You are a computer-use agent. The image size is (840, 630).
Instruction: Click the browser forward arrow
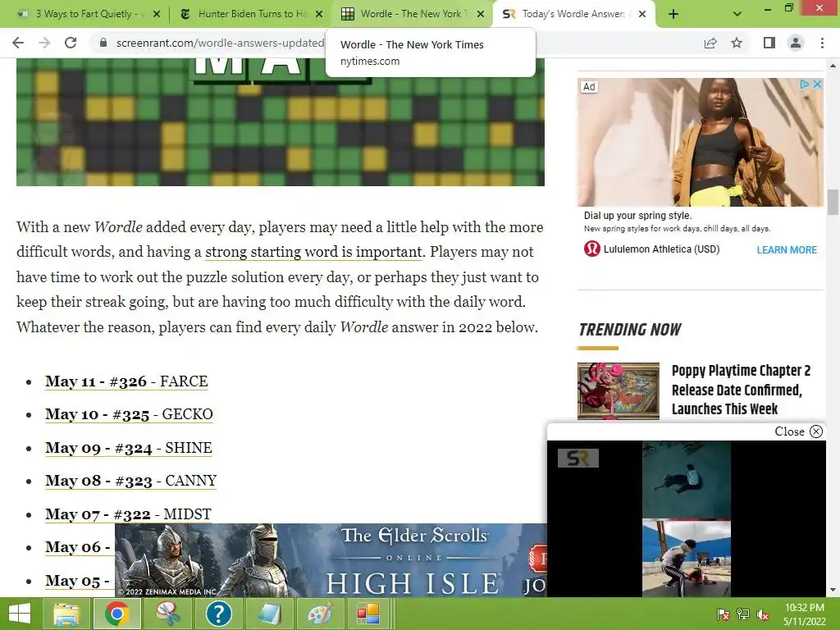[x=44, y=43]
